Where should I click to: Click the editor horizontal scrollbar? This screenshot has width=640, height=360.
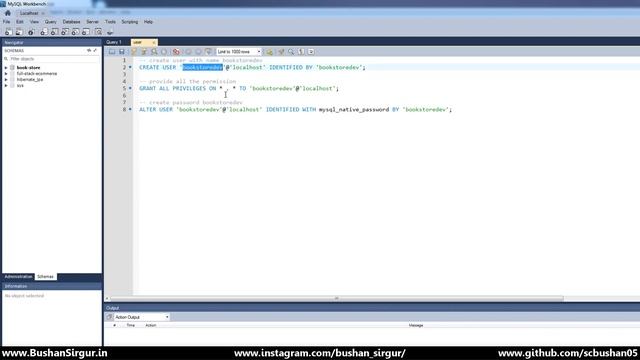click(337, 298)
